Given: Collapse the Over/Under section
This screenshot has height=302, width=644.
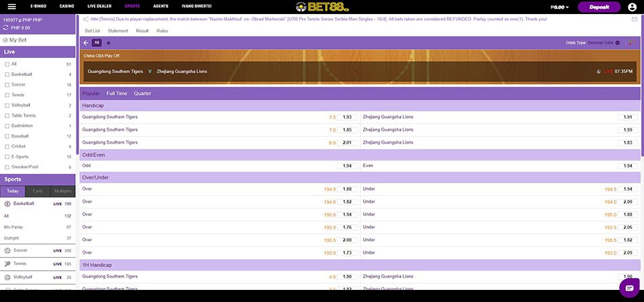Looking at the screenshot, I should coord(360,177).
